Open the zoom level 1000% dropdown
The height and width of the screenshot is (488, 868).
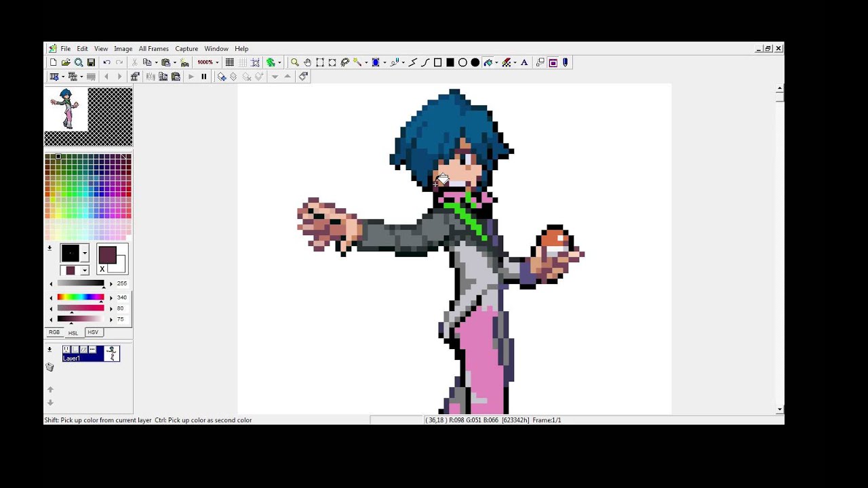[x=217, y=62]
